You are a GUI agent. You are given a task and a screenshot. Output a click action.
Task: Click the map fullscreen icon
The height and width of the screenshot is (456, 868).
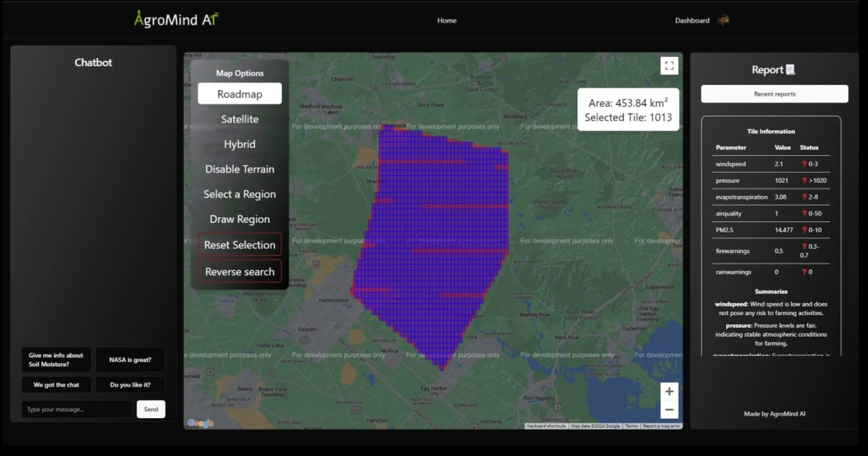click(669, 66)
